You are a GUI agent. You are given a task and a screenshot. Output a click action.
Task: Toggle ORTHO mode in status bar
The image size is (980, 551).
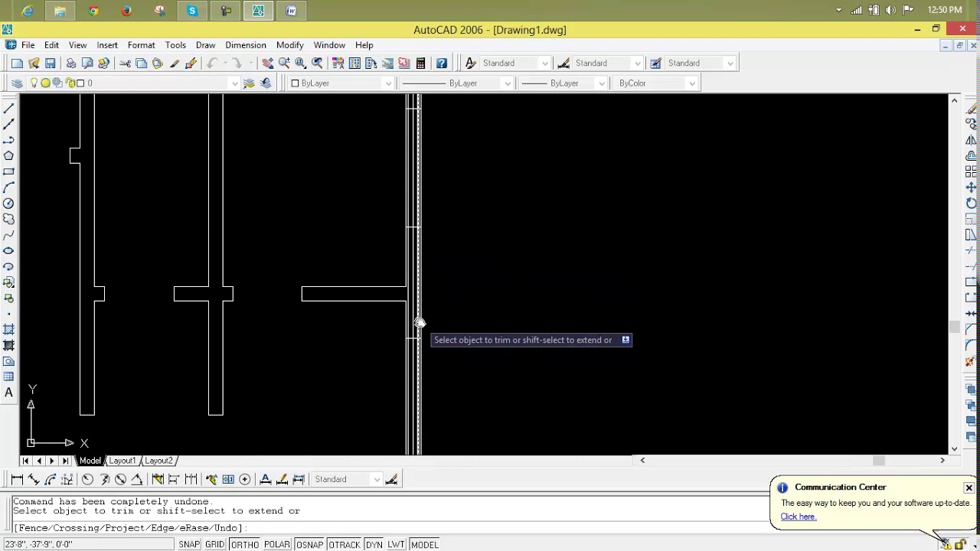coord(244,545)
